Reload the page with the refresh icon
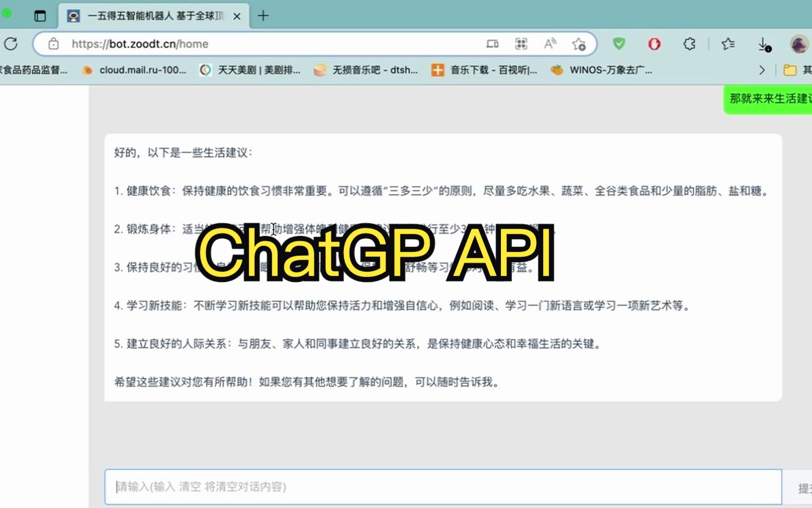The width and height of the screenshot is (812, 508). (11, 44)
